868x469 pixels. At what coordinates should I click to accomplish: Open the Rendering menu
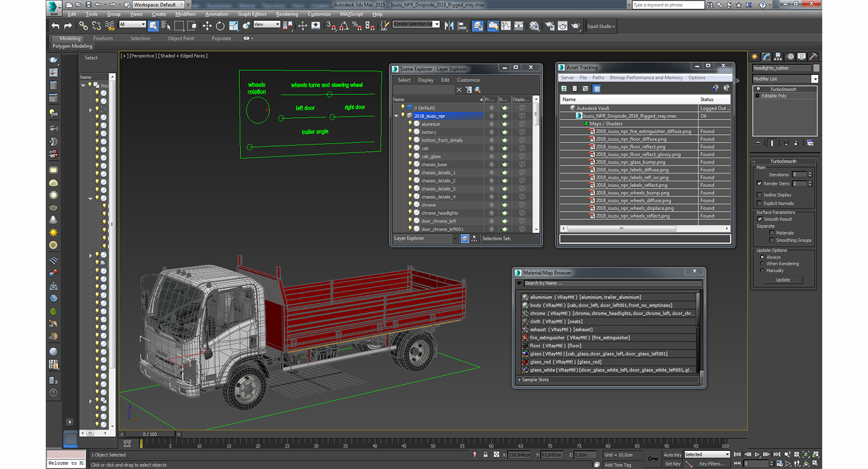tap(287, 14)
